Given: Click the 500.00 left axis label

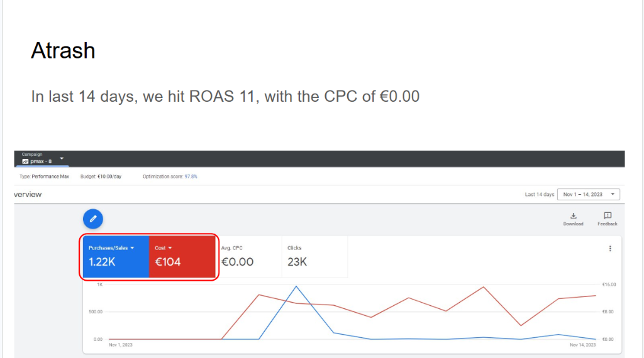Looking at the screenshot, I should point(96,312).
